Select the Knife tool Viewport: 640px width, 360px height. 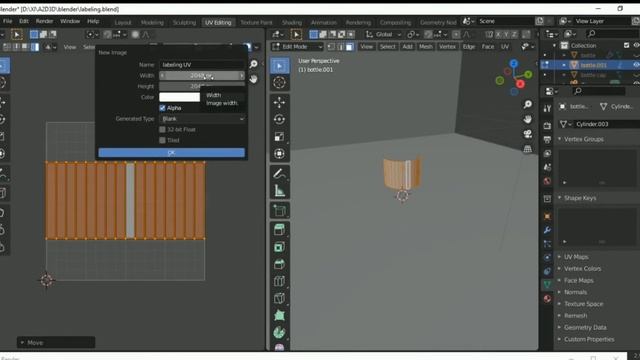pyautogui.click(x=280, y=298)
